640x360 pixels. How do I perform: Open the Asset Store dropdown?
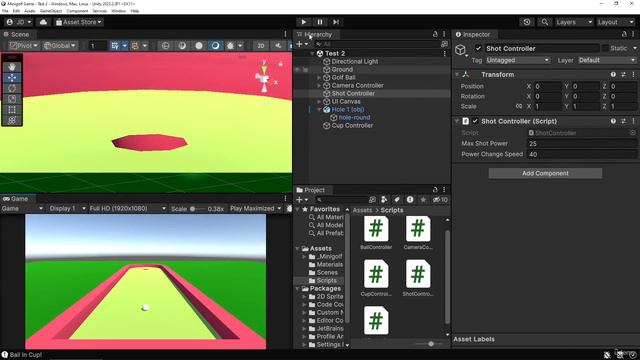79,22
